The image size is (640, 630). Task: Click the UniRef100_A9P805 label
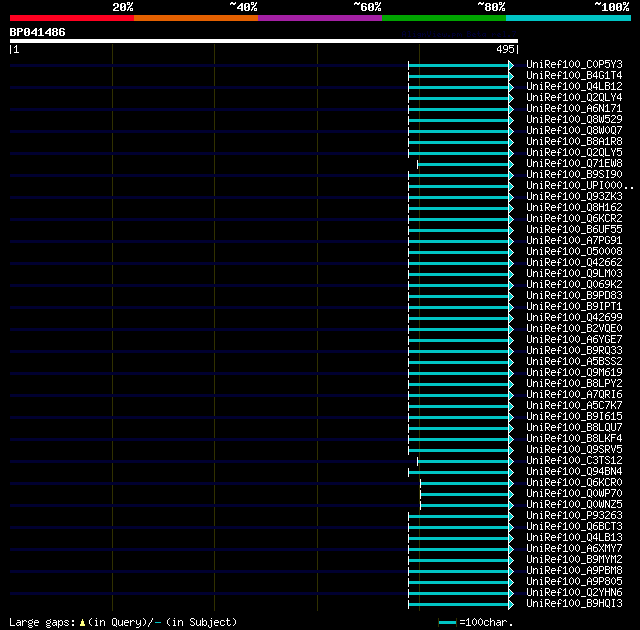(x=574, y=582)
